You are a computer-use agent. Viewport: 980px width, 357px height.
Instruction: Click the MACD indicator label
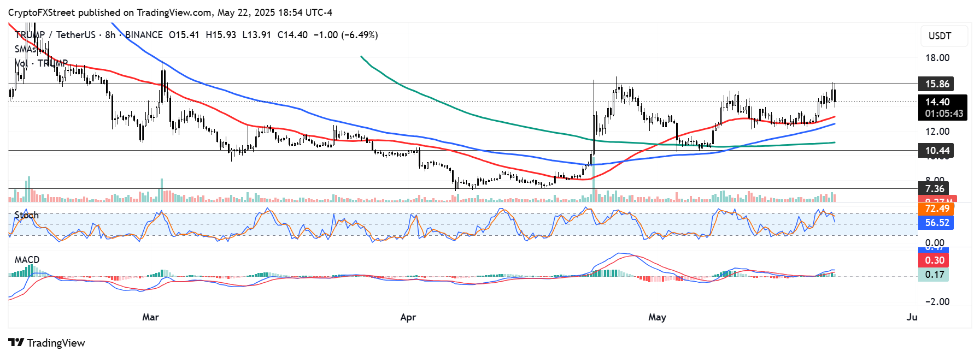[27, 260]
